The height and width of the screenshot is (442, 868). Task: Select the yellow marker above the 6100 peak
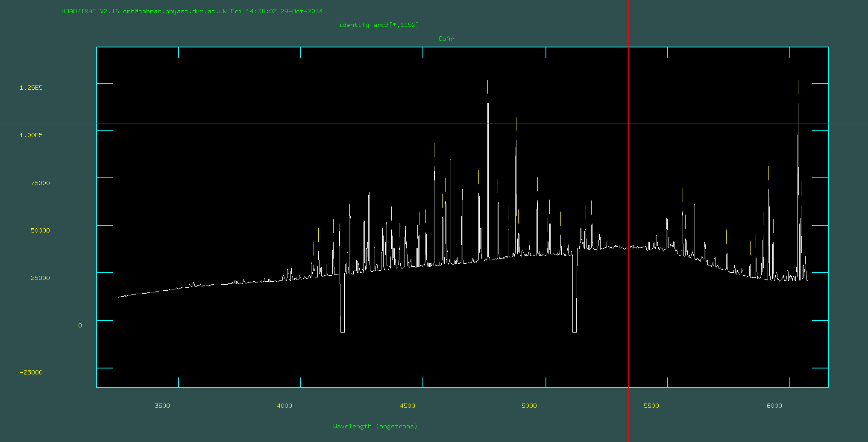pyautogui.click(x=798, y=87)
